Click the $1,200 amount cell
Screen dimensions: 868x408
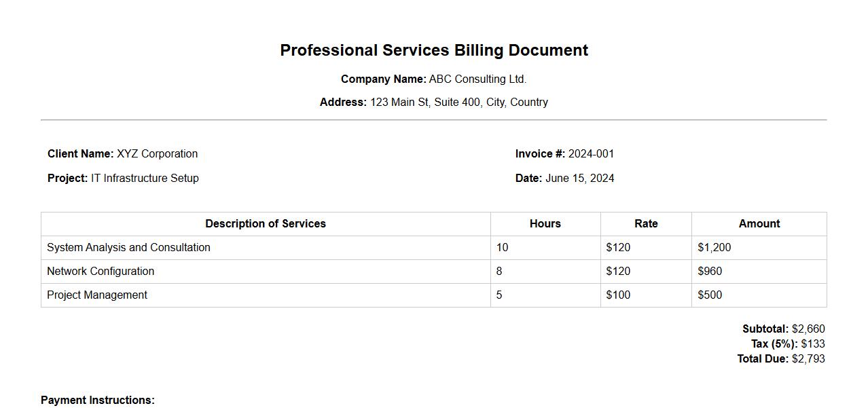(715, 248)
